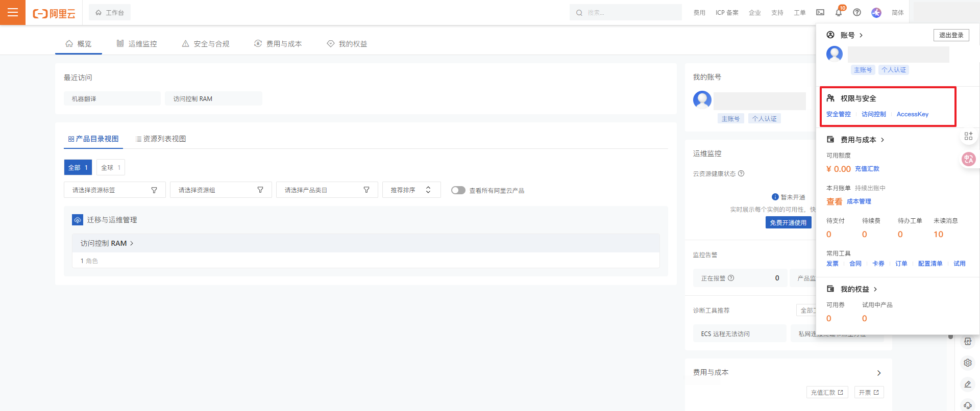Open the 推荐排序 sort dropdown
The width and height of the screenshot is (980, 411).
411,190
